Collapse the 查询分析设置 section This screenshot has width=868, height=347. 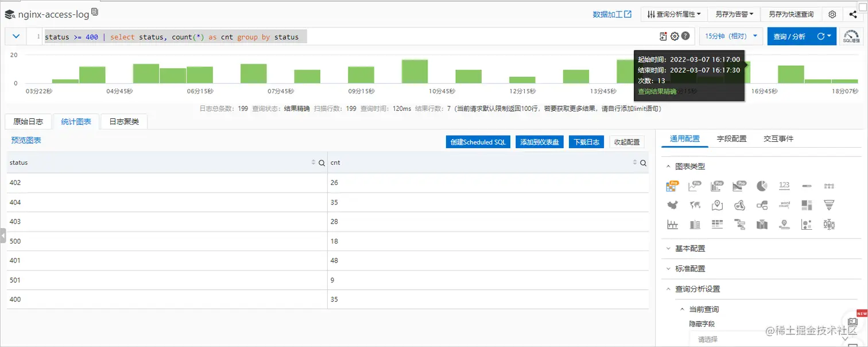(x=668, y=289)
